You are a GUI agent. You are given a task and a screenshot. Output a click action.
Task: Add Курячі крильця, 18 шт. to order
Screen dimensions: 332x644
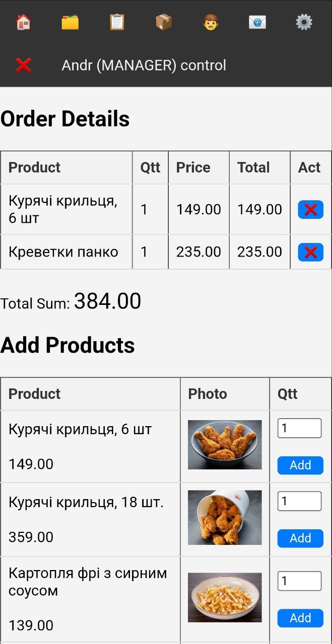pos(300,538)
